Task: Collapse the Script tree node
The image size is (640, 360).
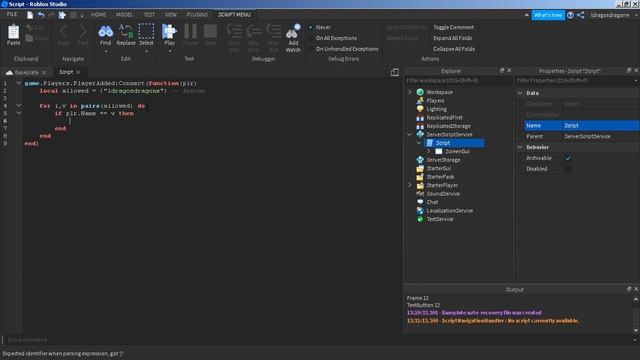Action: coord(419,143)
